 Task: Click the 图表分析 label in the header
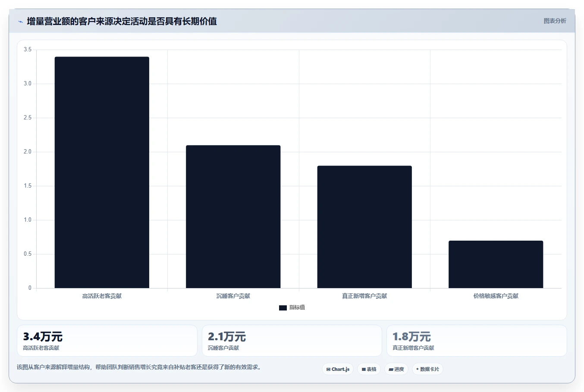[x=555, y=21]
